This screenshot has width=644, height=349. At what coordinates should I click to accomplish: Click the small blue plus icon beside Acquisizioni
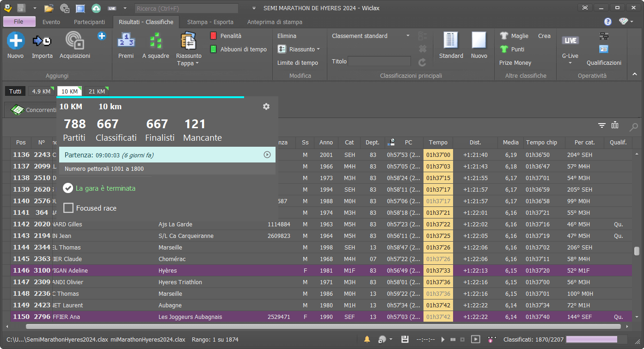(102, 36)
